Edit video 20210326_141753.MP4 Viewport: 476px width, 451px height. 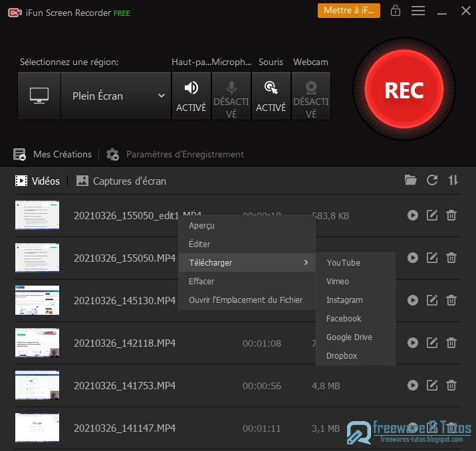[432, 385]
